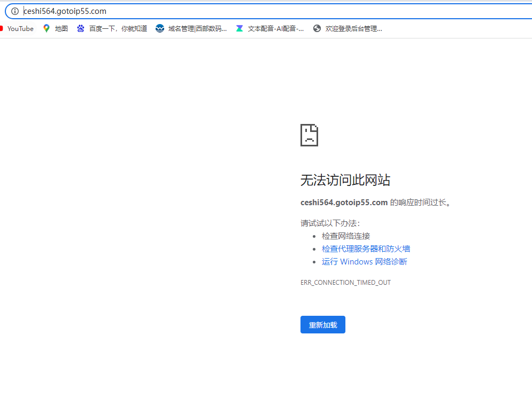The width and height of the screenshot is (532, 397).
Task: Open the 百度一下，你就知道 bookmark
Action: coord(118,29)
